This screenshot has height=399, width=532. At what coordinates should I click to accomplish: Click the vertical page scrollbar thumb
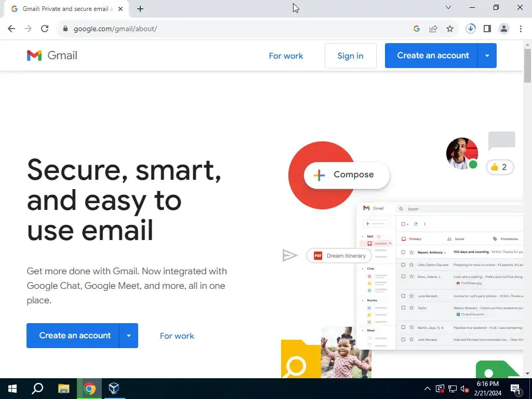[x=527, y=65]
